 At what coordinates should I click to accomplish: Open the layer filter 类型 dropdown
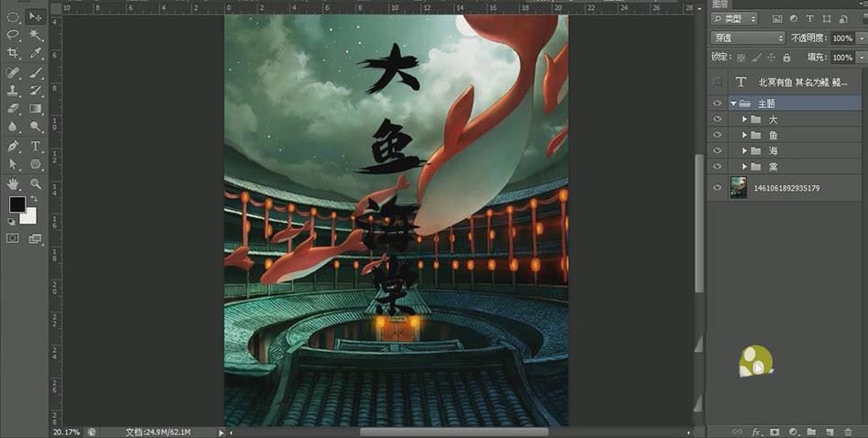[x=734, y=19]
